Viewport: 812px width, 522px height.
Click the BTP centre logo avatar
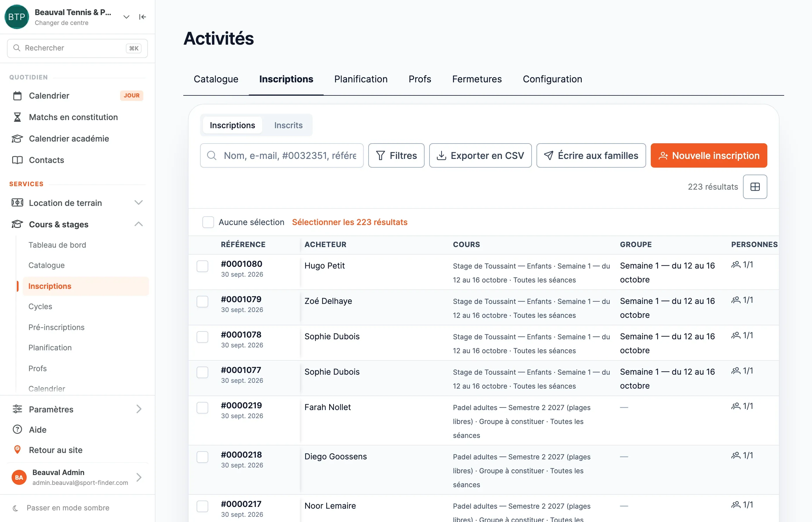coord(17,17)
